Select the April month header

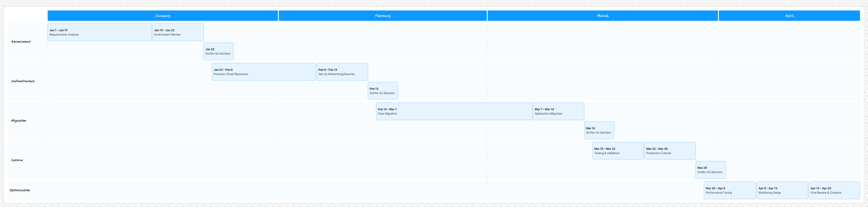[789, 15]
